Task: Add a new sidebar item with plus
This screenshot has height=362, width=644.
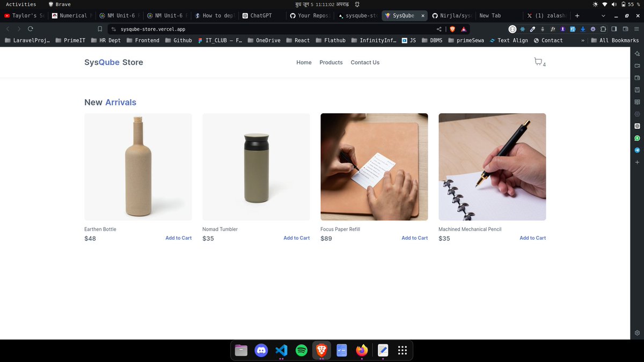Action: coord(637,162)
